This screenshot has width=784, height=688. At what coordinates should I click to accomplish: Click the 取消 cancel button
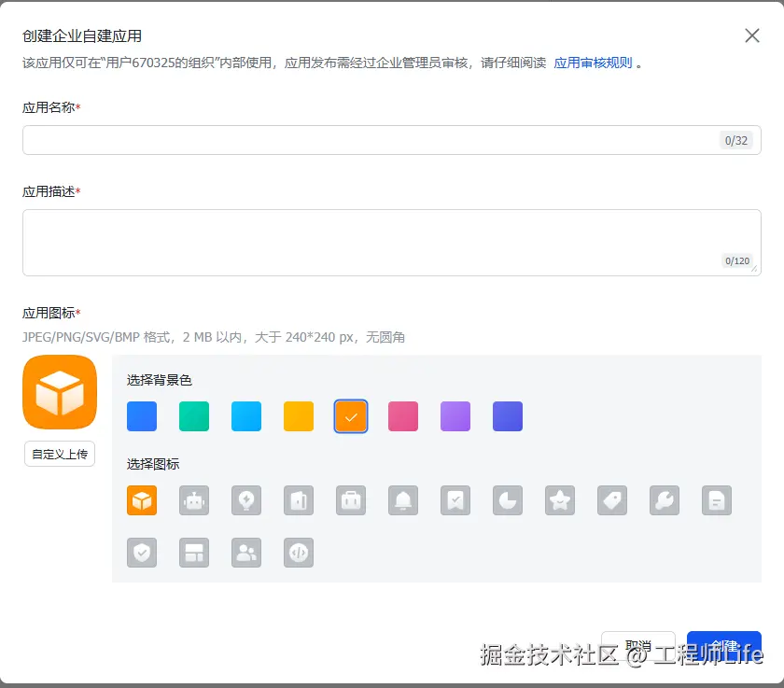(x=638, y=646)
